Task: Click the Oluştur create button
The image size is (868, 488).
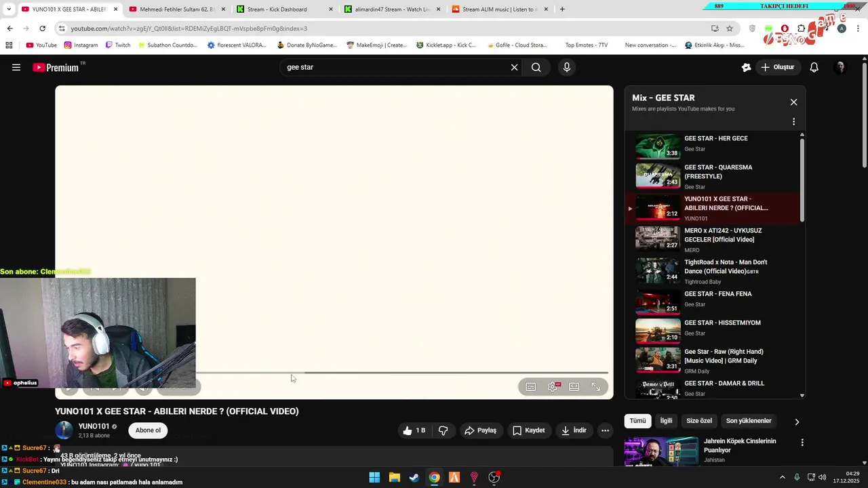Action: 778,67
